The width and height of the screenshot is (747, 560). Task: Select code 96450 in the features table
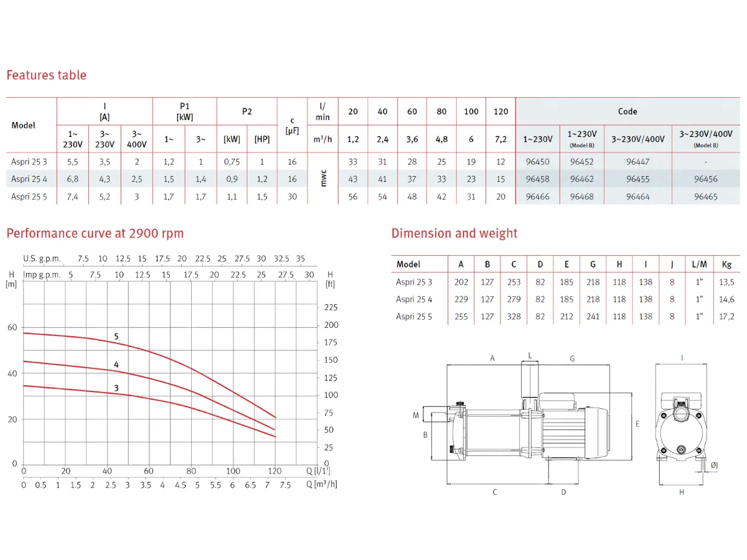pyautogui.click(x=538, y=162)
